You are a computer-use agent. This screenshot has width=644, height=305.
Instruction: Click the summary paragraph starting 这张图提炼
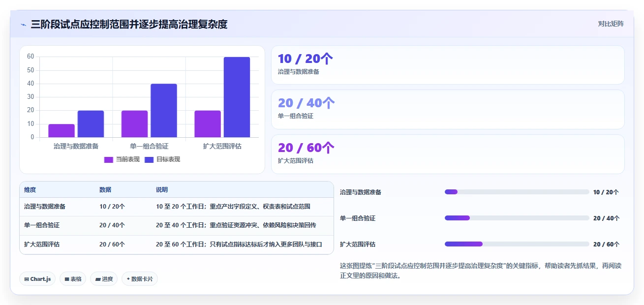click(481, 271)
